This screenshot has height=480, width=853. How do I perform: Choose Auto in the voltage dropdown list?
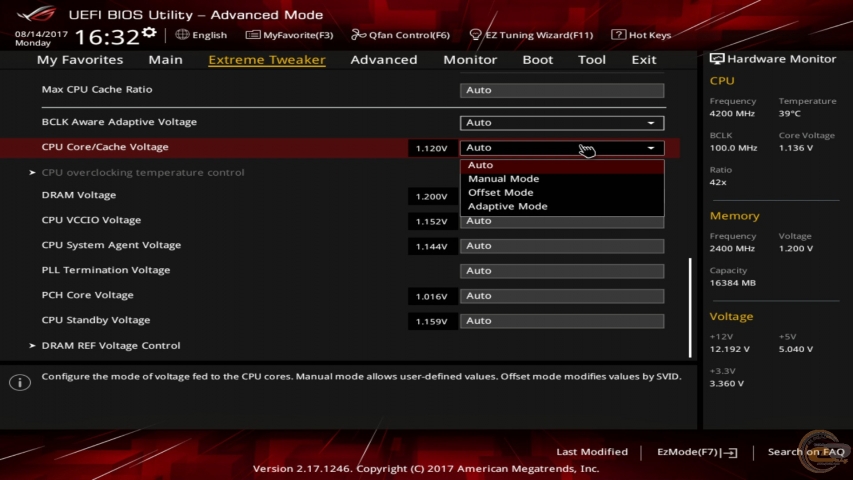point(562,165)
